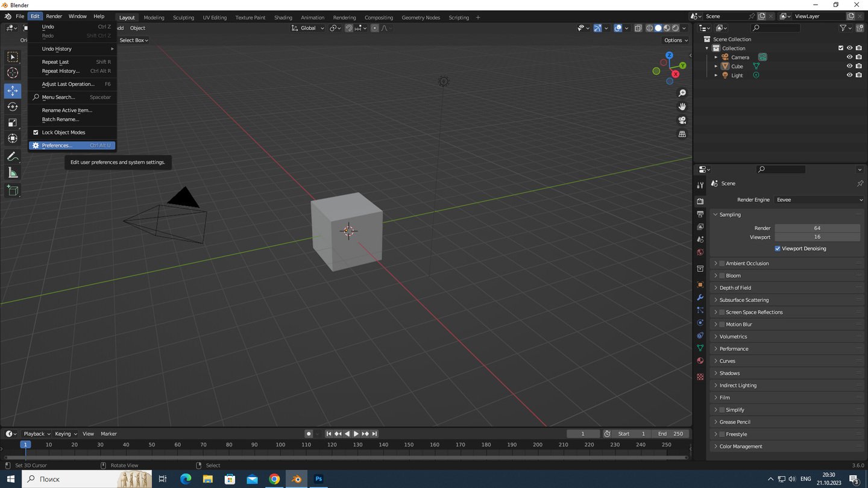The image size is (868, 488).
Task: Select the Annotate pencil tool
Action: click(13, 157)
